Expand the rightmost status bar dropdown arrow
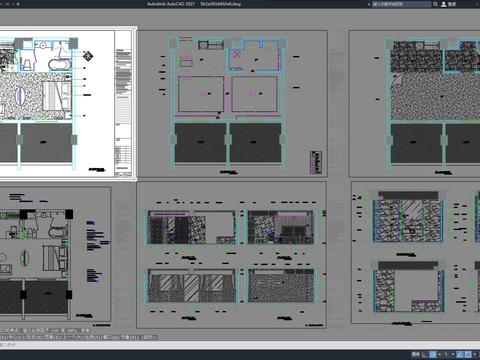Image resolution: width=480 pixels, height=360 pixels. click(x=474, y=354)
